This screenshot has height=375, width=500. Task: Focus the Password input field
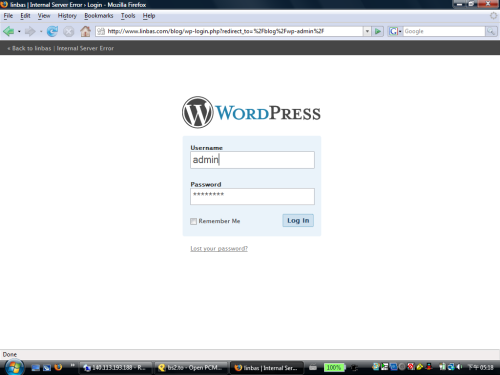252,196
